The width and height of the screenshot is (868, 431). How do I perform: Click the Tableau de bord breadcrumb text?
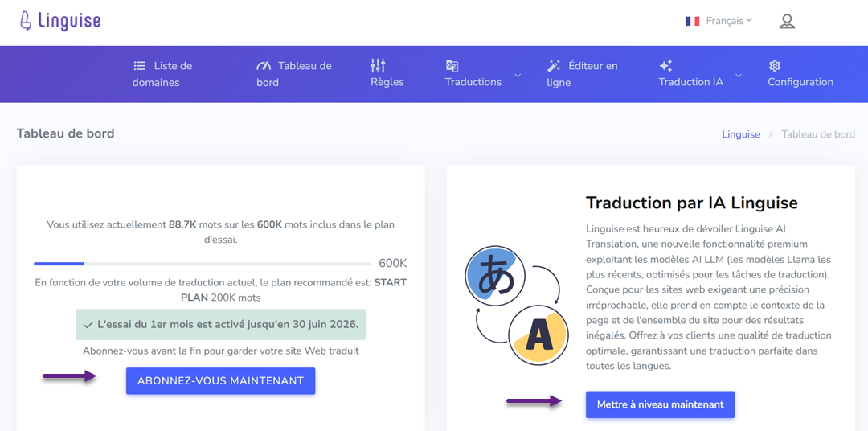pos(818,134)
